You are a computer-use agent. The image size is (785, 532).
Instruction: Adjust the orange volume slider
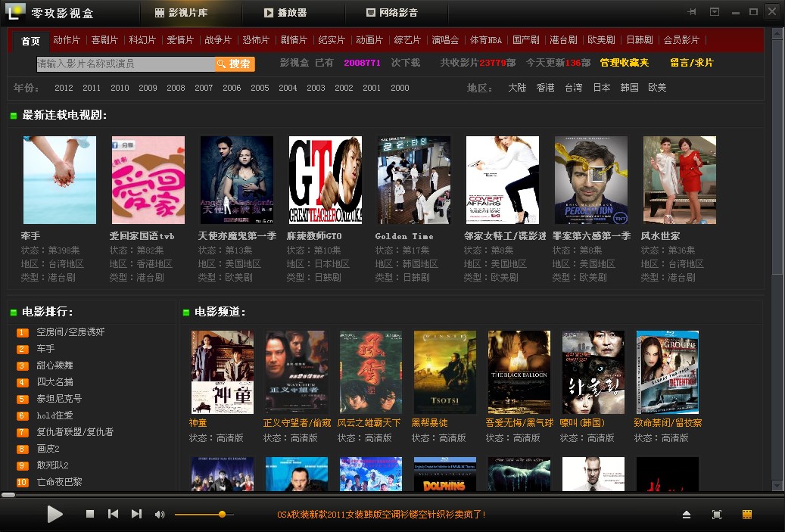[222, 515]
